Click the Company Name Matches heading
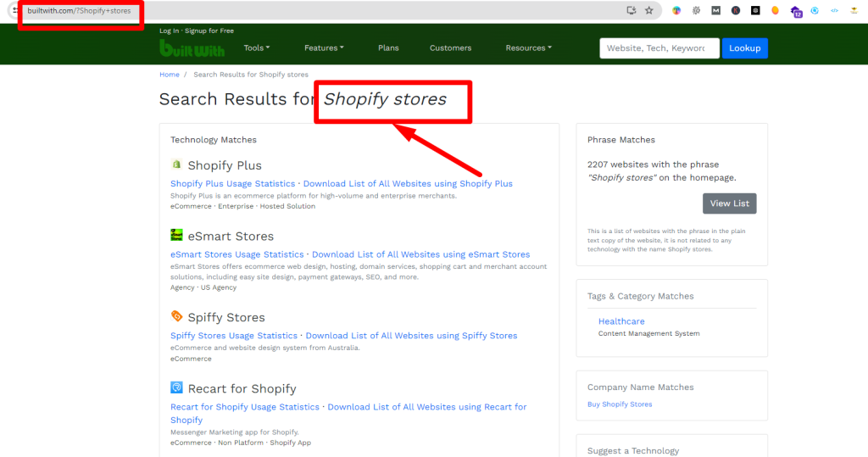Viewport: 868px width, 457px height. (641, 387)
